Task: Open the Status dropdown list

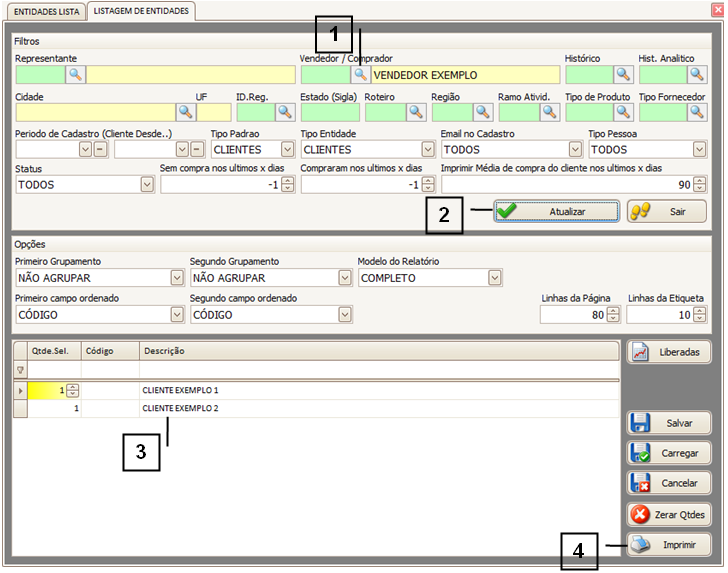Action: tap(145, 185)
